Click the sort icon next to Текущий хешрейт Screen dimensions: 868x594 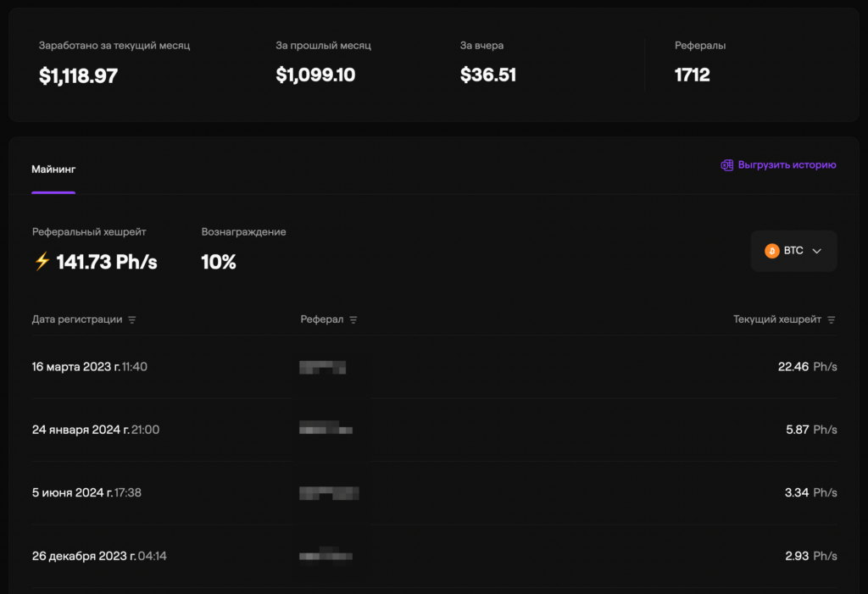pos(832,320)
